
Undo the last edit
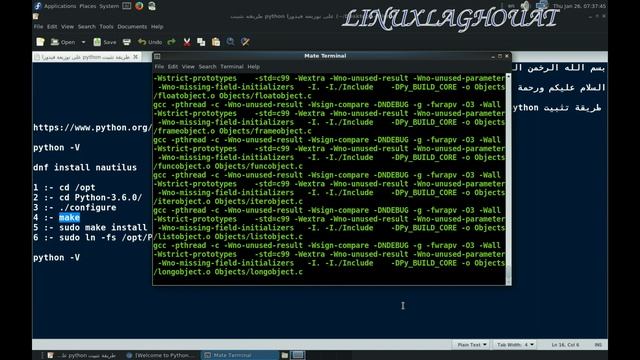click(x=150, y=42)
